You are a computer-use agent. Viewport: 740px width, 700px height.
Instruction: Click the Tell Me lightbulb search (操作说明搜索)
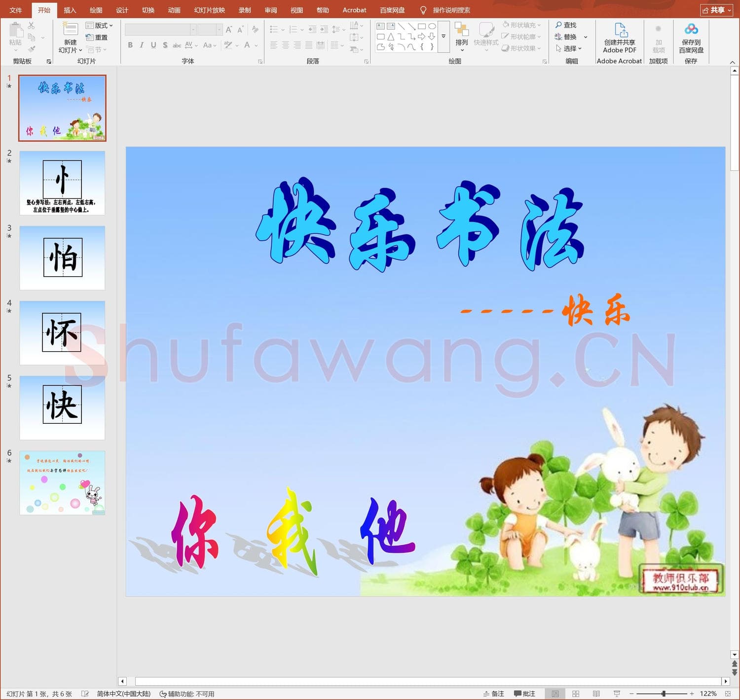click(x=444, y=10)
